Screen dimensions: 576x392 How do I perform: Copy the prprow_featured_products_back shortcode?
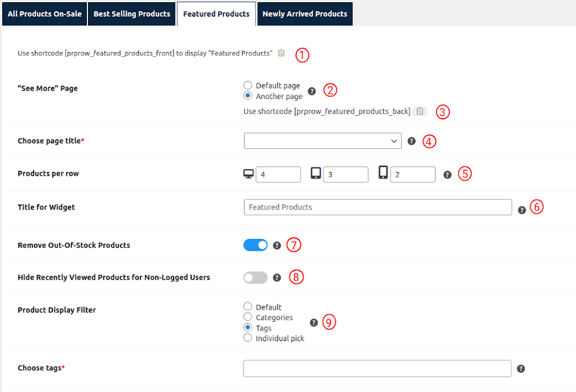(x=419, y=111)
